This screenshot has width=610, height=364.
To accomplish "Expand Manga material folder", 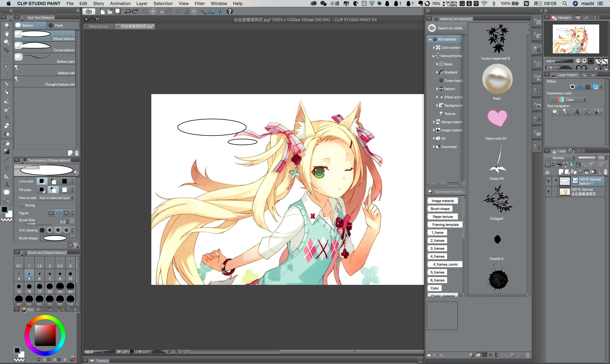I will [x=434, y=122].
